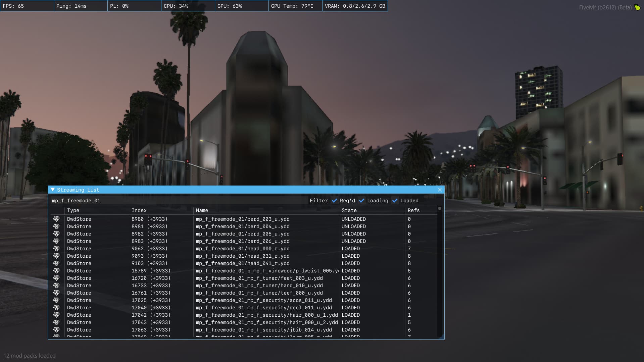Select name mp_f_security/accs_011_u.ydd
Image resolution: width=644 pixels, height=362 pixels.
click(x=264, y=300)
